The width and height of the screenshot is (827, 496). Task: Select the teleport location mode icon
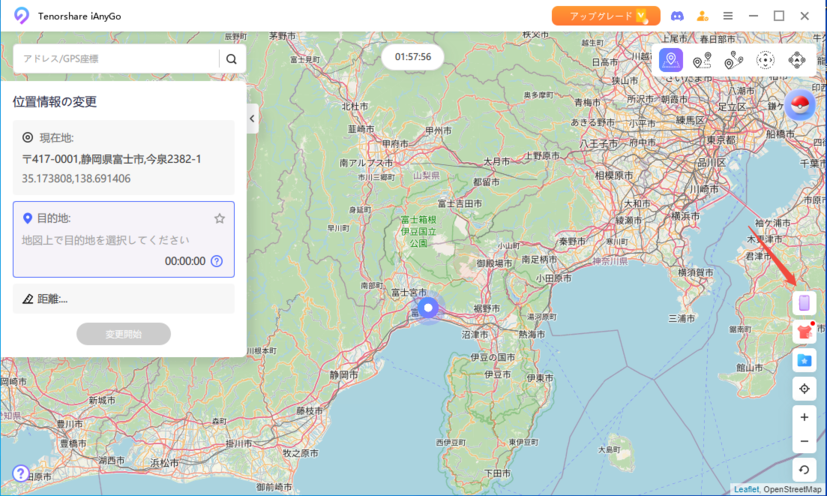point(671,60)
